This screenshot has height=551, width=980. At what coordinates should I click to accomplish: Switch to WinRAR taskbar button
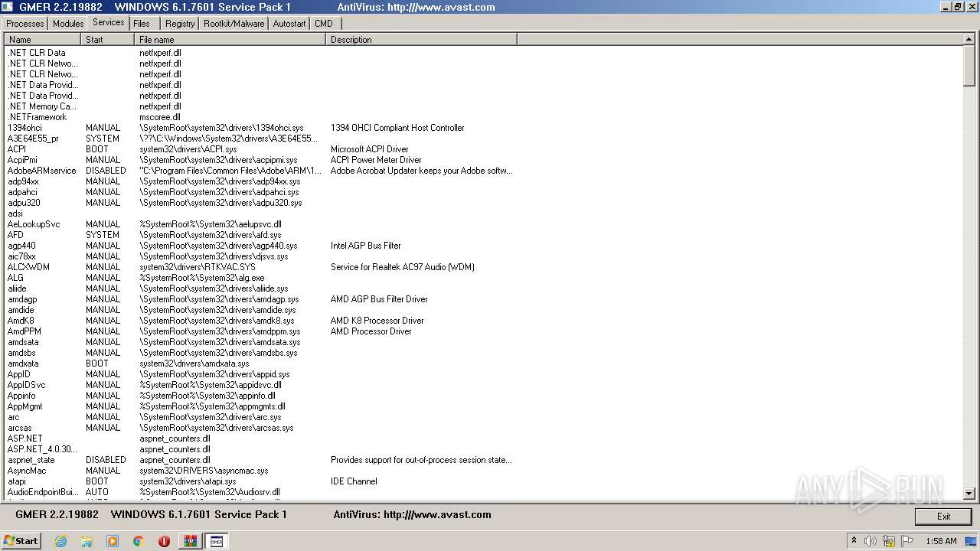coord(190,541)
